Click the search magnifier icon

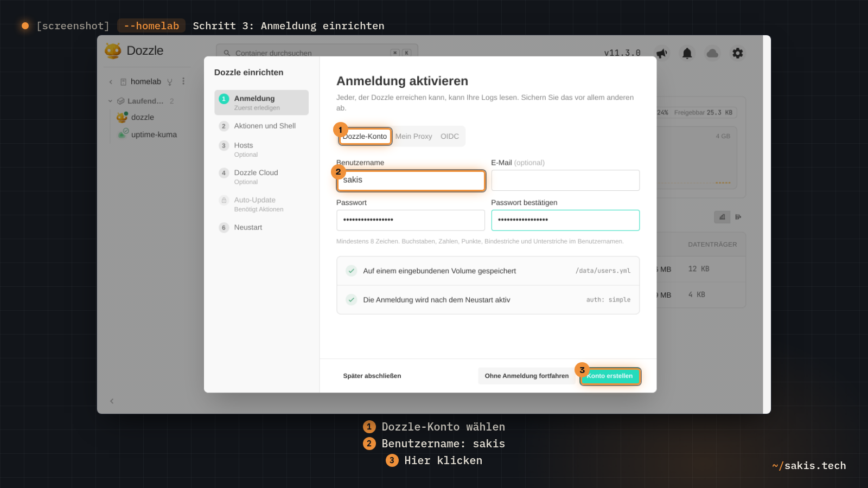click(x=227, y=53)
